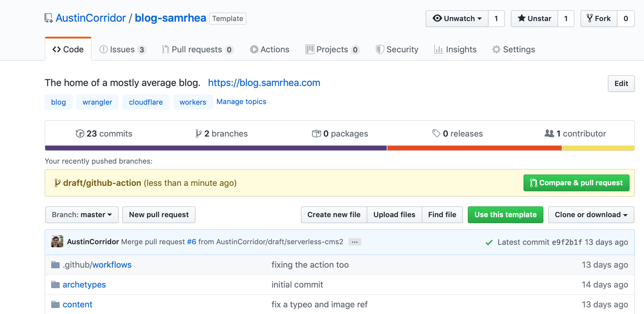Click the green commit status checkmark
This screenshot has height=314, width=644.
489,242
